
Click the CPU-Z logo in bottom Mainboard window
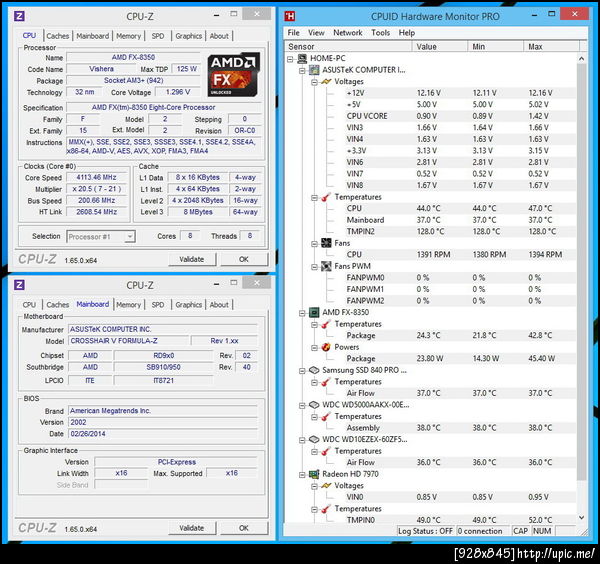click(x=19, y=285)
